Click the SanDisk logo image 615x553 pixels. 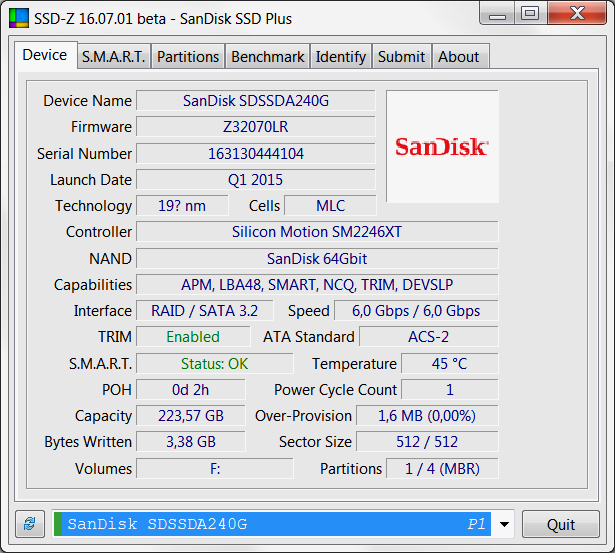pos(441,146)
